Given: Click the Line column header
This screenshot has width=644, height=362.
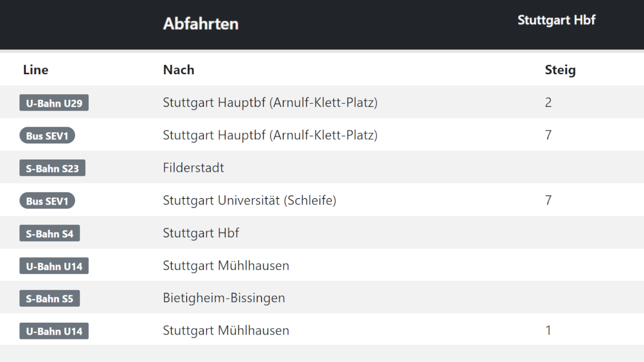Looking at the screenshot, I should coord(35,70).
